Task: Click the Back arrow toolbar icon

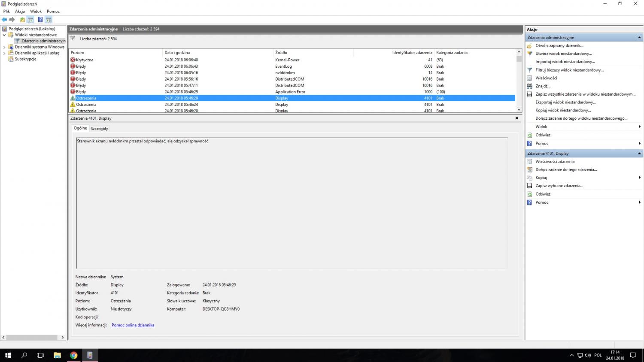Action: coord(4,20)
